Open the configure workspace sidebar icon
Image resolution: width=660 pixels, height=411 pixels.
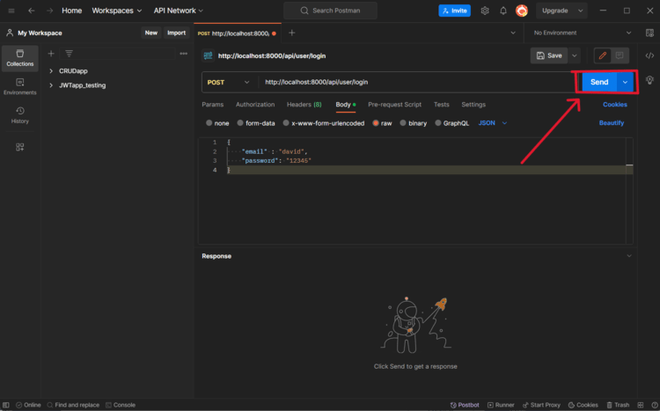[20, 147]
